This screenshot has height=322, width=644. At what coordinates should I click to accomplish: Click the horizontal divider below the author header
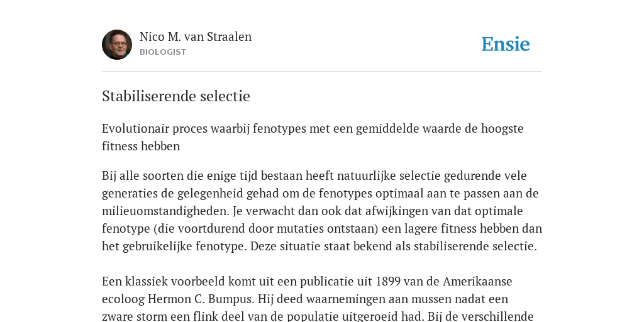322,72
